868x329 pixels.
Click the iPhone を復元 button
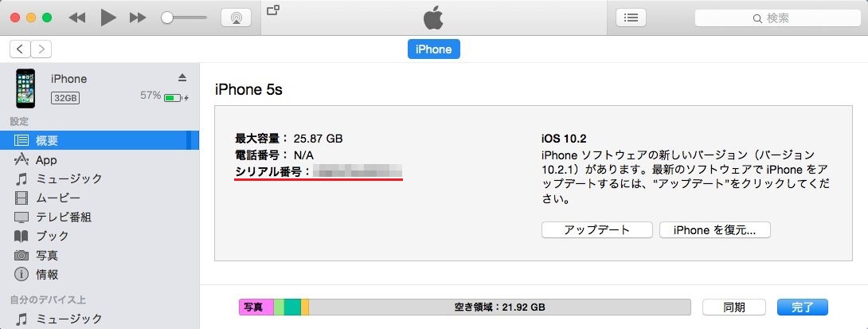(714, 230)
